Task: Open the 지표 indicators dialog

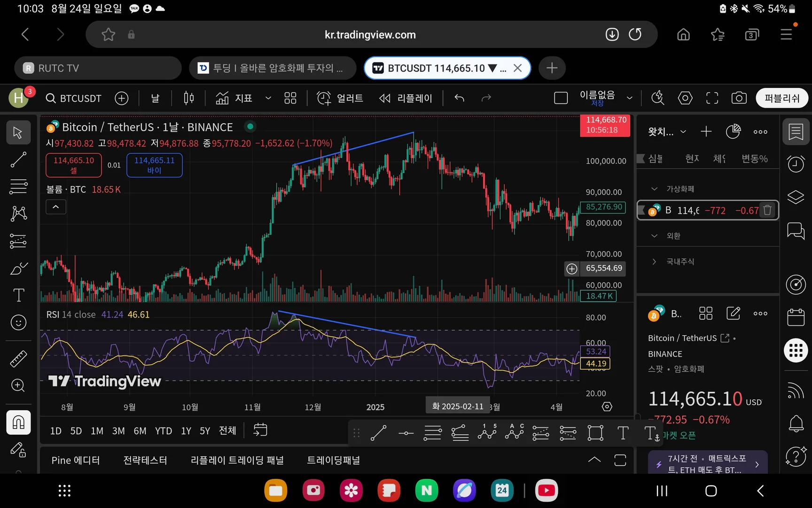Action: tap(234, 98)
